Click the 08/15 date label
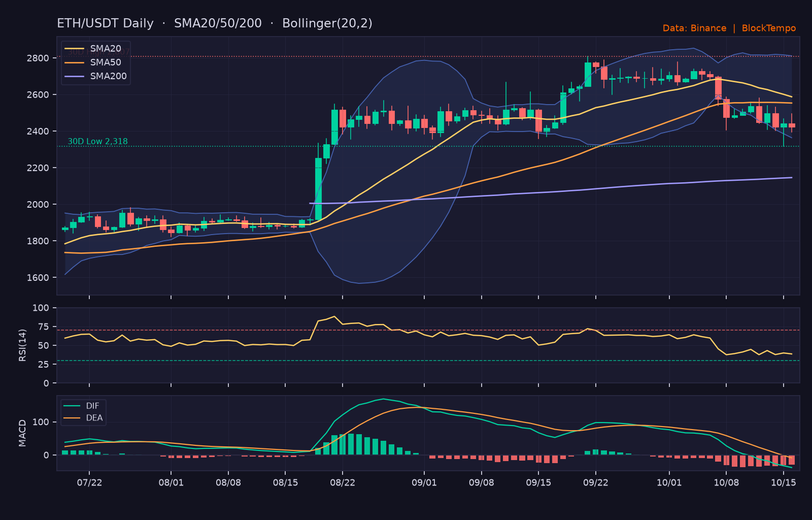Screen dimensions: 812x520 [x=285, y=482]
